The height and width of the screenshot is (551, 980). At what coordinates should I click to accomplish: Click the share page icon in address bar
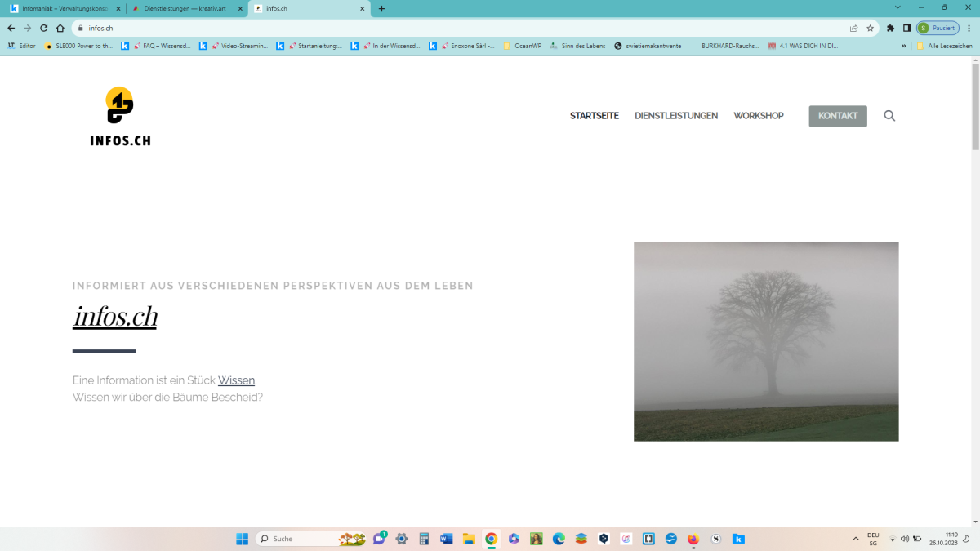click(x=854, y=28)
